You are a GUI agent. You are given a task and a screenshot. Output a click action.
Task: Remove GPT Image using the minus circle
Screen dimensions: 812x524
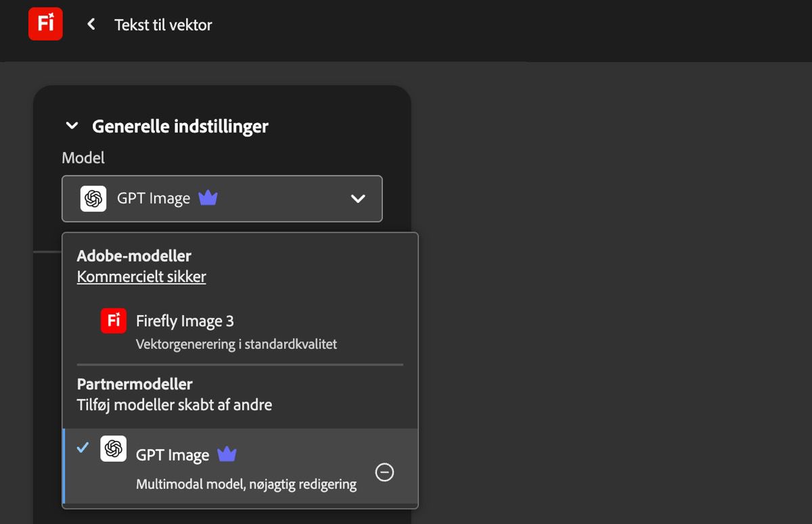(384, 472)
